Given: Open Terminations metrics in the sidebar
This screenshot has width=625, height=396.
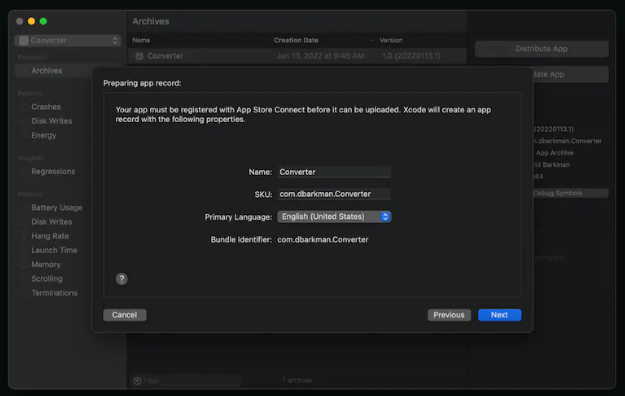Looking at the screenshot, I should coord(54,293).
